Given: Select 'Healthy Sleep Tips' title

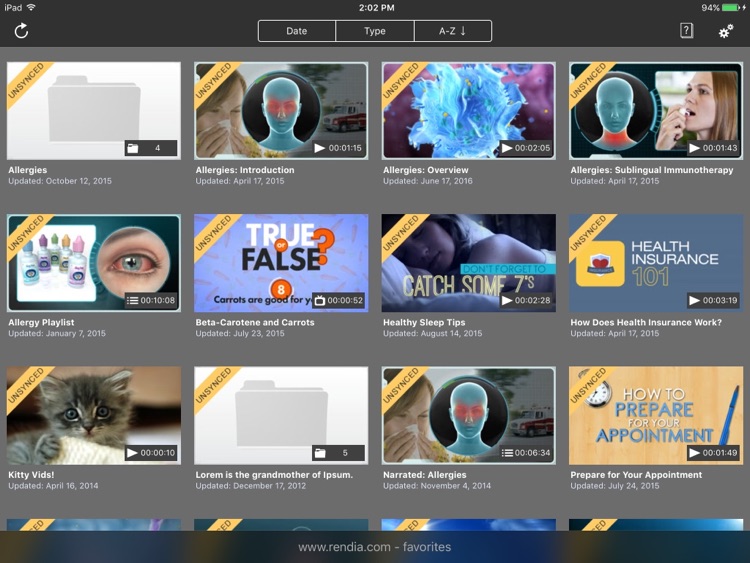Looking at the screenshot, I should click(424, 322).
